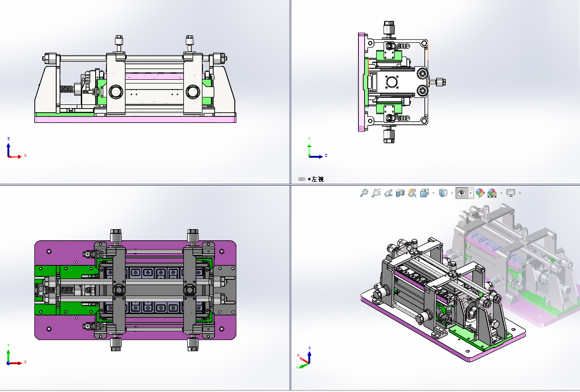Screen dimensions: 580x392
Task: Click the ZY triad in left-view viewport
Action: tap(317, 148)
